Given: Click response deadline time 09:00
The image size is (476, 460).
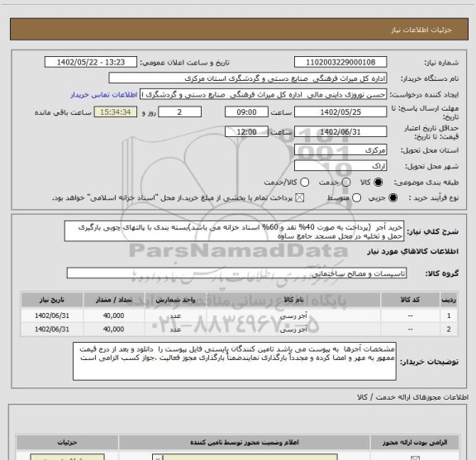Looking at the screenshot, I should point(246,112).
